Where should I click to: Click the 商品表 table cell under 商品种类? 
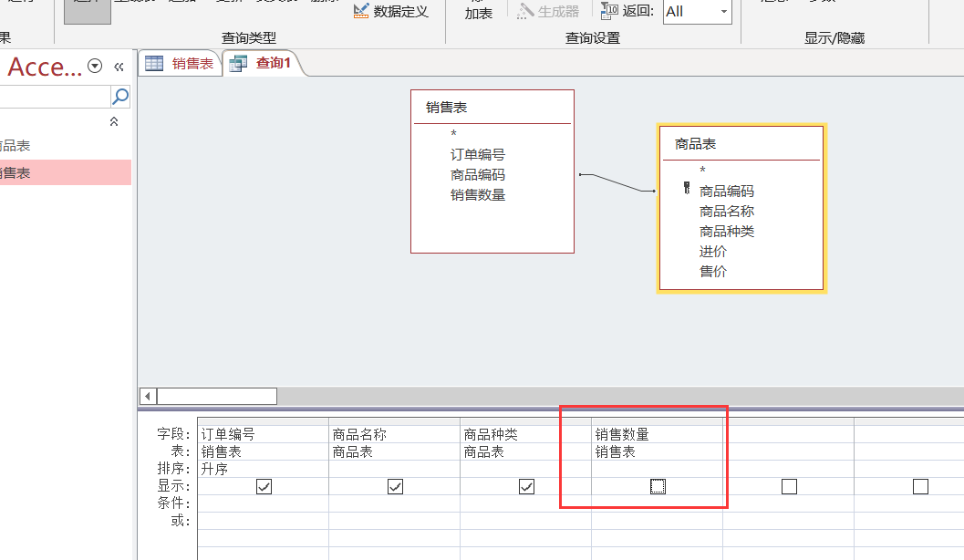point(525,451)
